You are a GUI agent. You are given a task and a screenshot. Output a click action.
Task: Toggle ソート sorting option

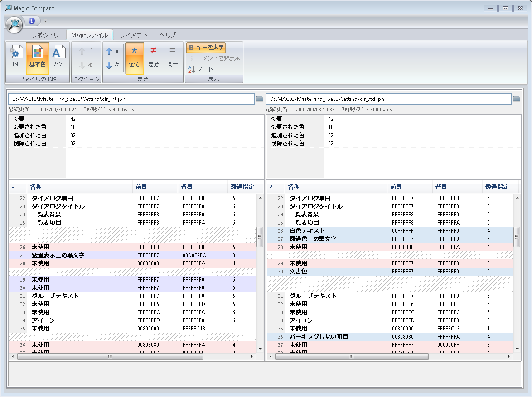[x=200, y=69]
